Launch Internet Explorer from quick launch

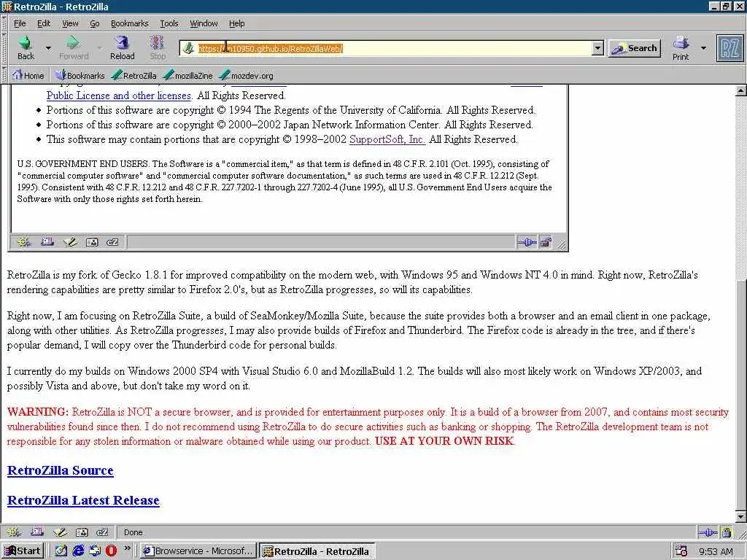(x=78, y=551)
